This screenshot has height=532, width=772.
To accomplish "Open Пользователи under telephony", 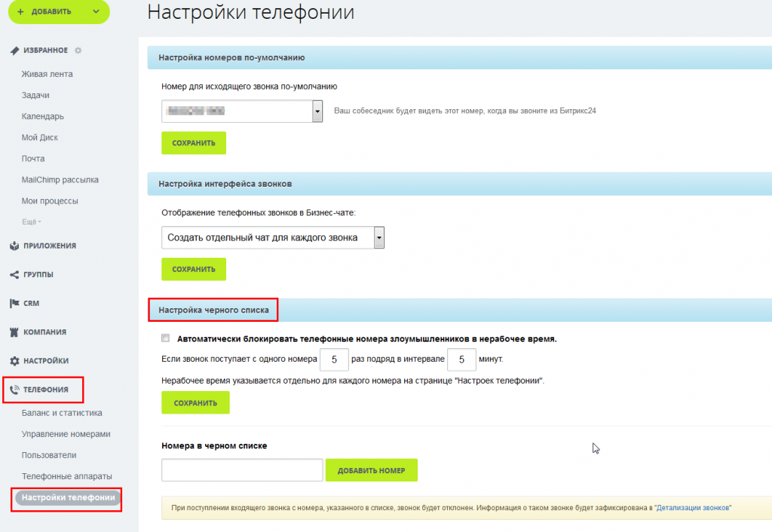I will [x=49, y=455].
